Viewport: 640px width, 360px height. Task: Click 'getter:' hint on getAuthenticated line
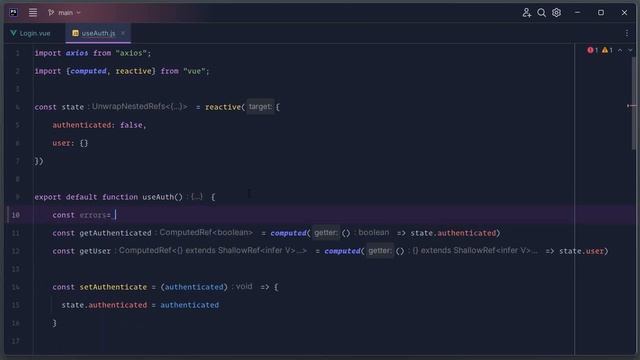326,233
